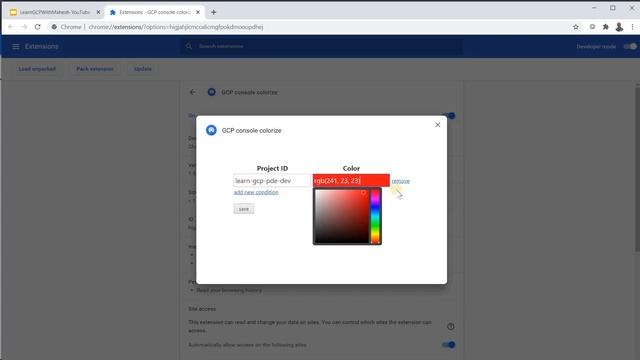Click Pack extension button
Viewport: 640px width, 360px height.
(95, 69)
